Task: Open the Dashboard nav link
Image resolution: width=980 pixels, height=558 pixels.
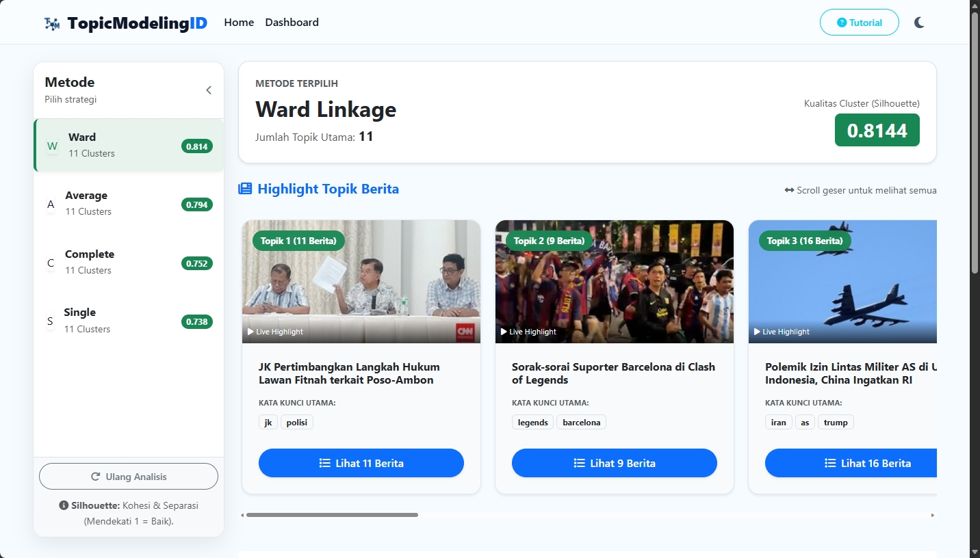Action: click(x=292, y=23)
